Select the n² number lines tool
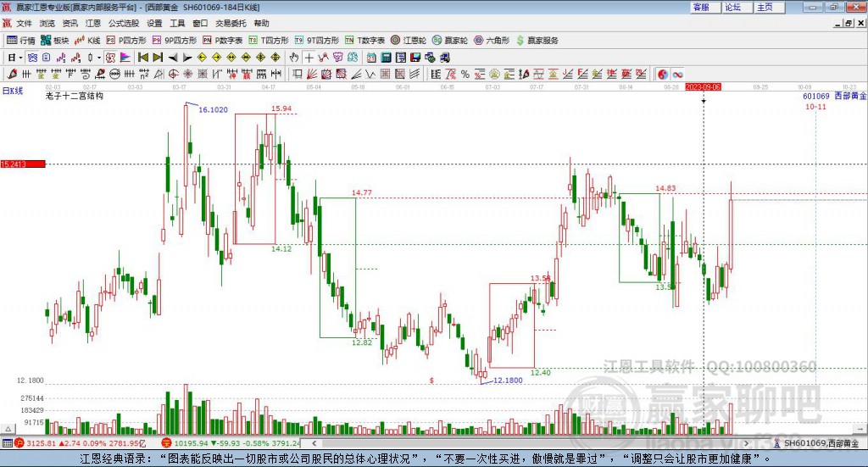 (x=144, y=74)
